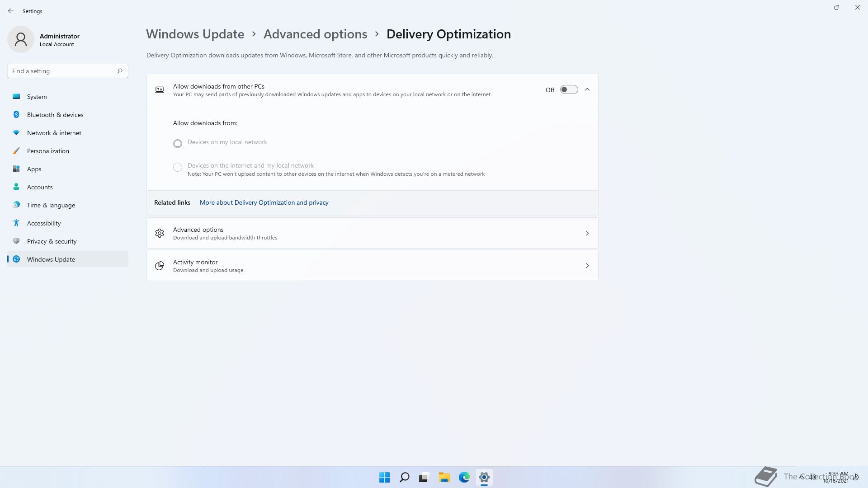Viewport: 868px width, 488px height.
Task: Click the back arrow in Settings title bar
Action: tap(11, 11)
